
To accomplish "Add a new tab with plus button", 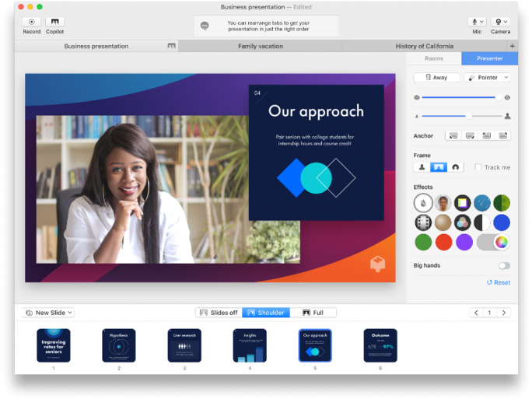I will click(x=512, y=46).
